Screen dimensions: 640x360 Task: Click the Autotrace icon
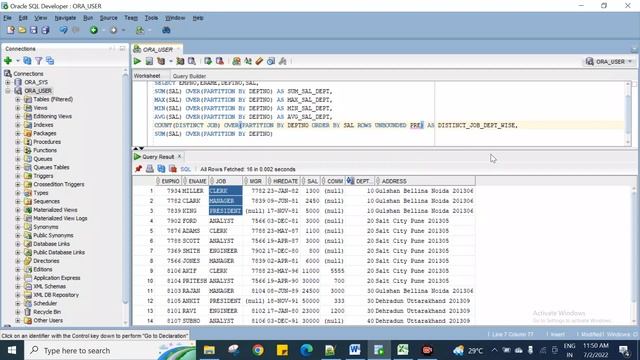click(x=180, y=61)
